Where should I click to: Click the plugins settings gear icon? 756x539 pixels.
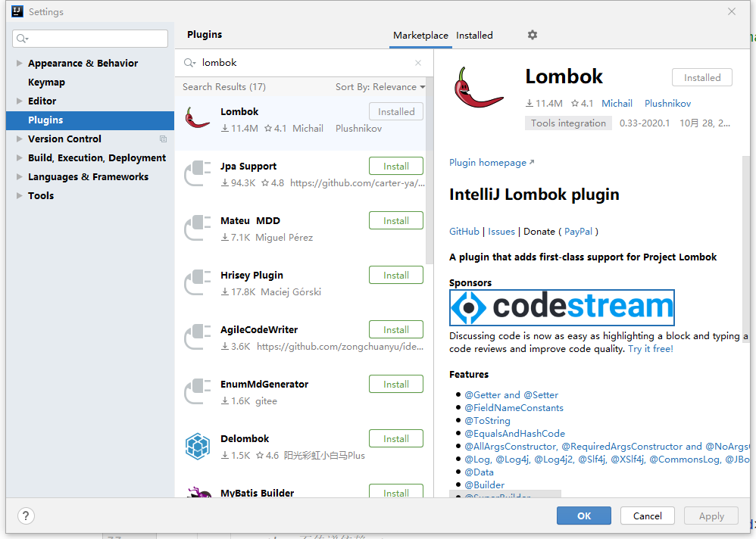533,35
